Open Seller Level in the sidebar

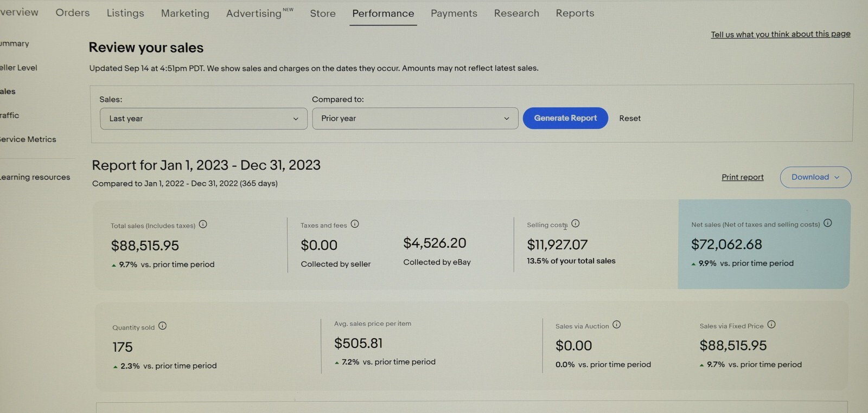[18, 68]
